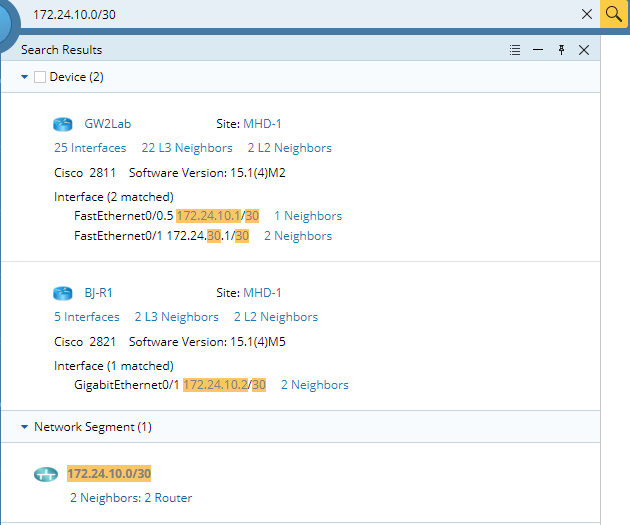Collapse the Device results section
This screenshot has height=525, width=630.
(x=25, y=77)
